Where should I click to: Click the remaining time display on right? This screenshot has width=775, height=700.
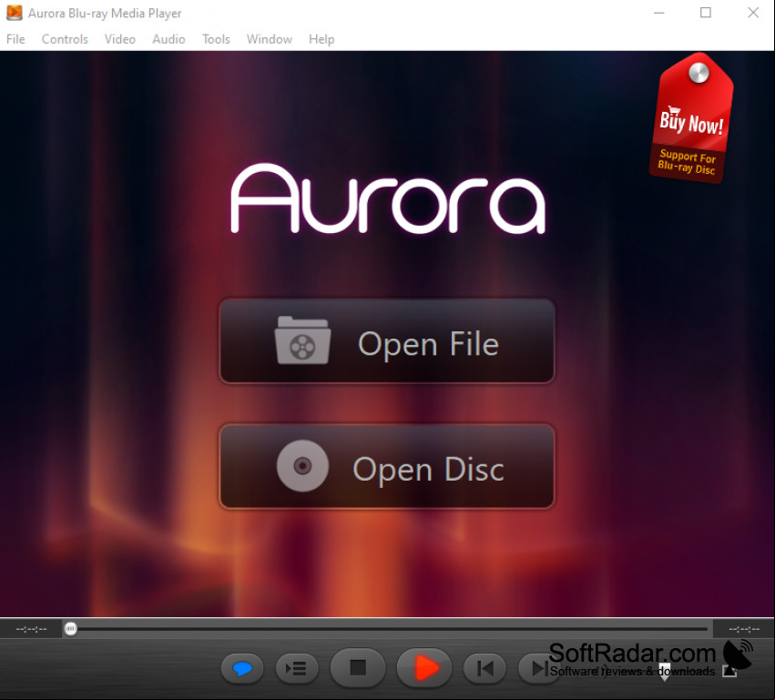point(744,629)
